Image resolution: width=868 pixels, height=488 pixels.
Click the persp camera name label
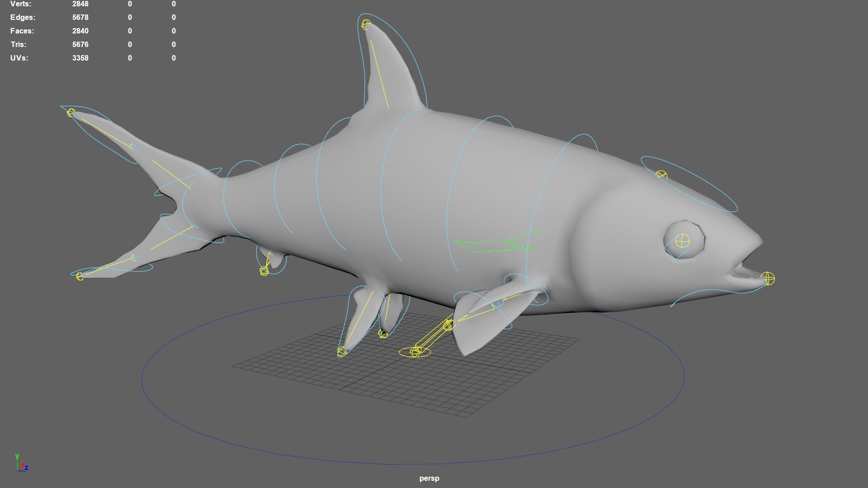tap(429, 478)
